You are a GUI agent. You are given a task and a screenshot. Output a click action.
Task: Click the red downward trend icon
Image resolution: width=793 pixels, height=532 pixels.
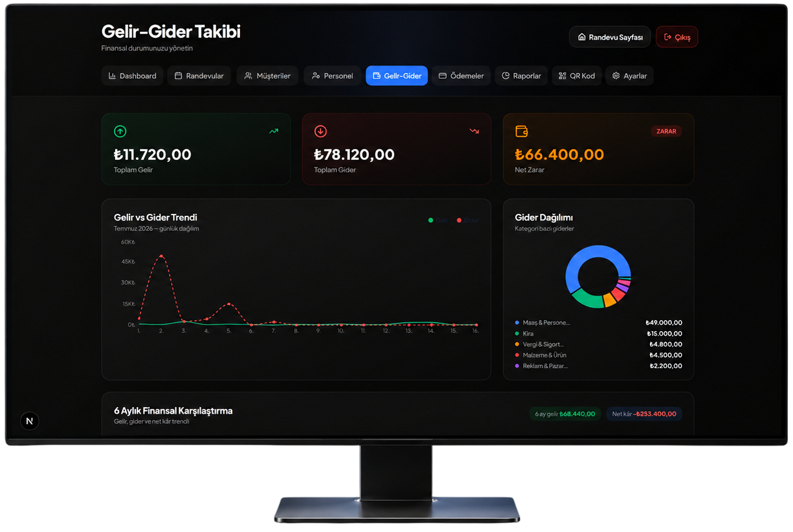point(474,131)
